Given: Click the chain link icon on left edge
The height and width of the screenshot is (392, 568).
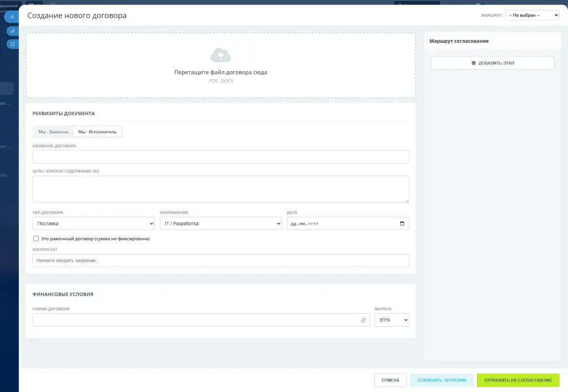Looking at the screenshot, I should pos(12,31).
